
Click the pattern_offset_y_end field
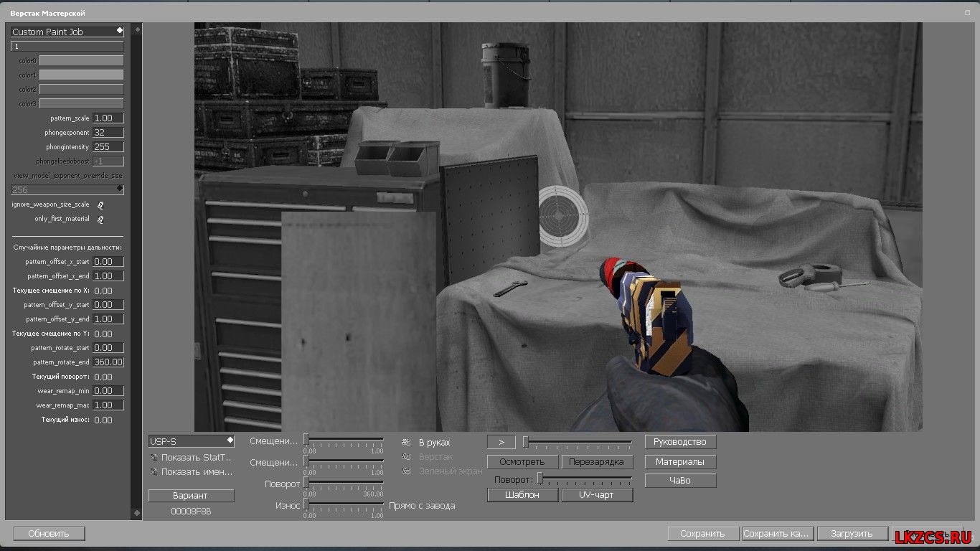[108, 319]
